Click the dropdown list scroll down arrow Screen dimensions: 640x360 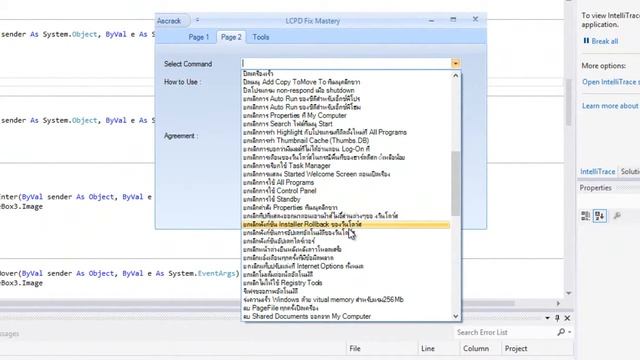456,316
